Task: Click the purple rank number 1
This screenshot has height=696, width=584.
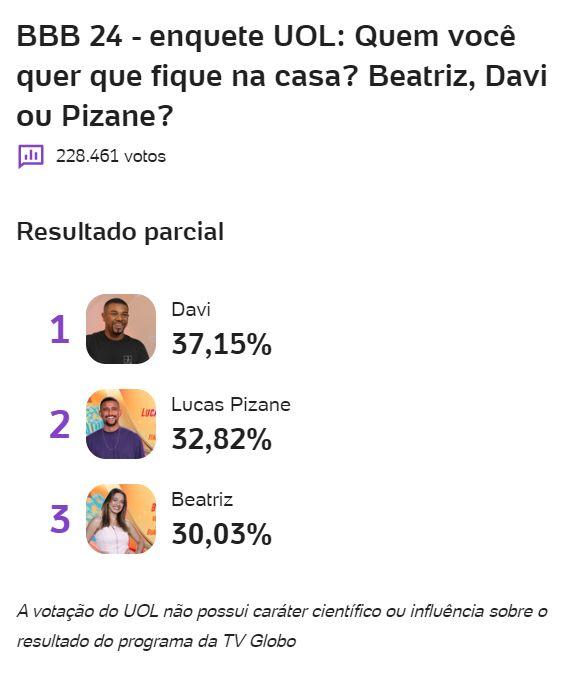Action: coord(60,329)
